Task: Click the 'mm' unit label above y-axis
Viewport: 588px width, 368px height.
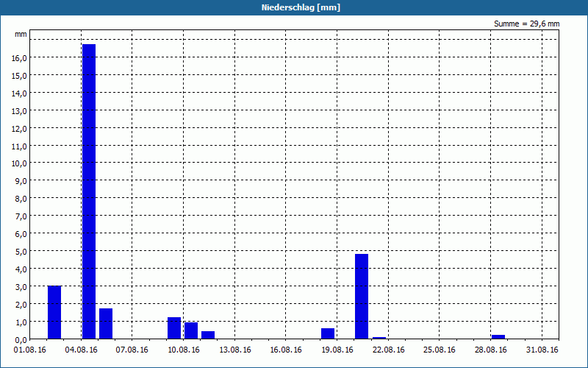Action: coord(21,34)
